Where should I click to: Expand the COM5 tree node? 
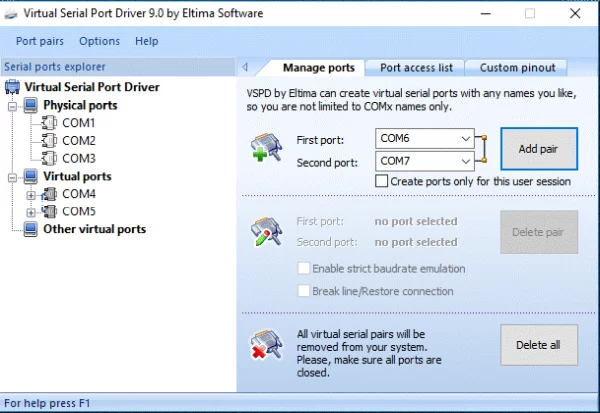31,212
